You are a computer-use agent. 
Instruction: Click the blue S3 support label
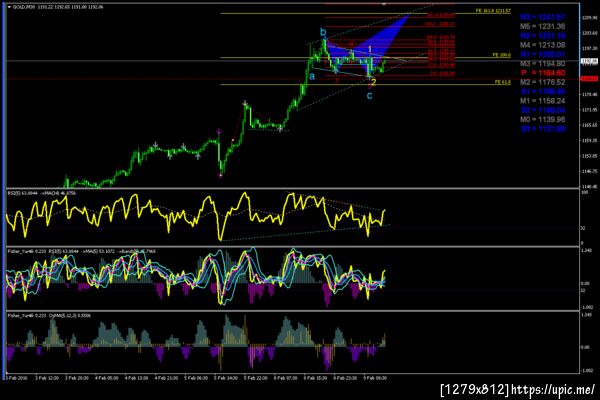(x=542, y=129)
